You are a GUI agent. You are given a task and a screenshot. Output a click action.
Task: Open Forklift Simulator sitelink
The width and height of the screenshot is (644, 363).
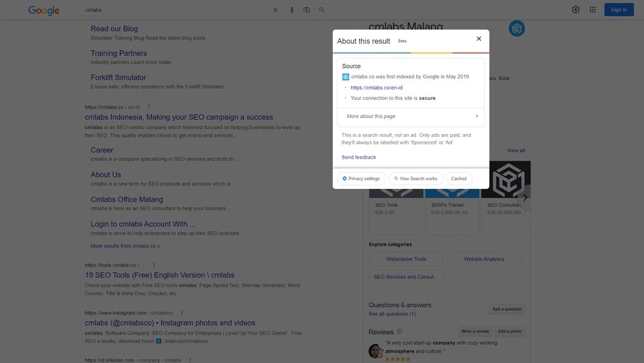point(118,77)
